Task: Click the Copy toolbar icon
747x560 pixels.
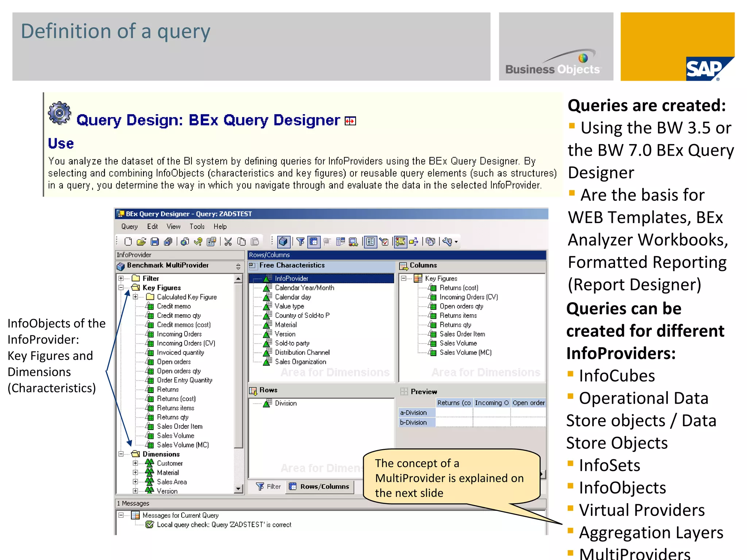Action: [241, 241]
